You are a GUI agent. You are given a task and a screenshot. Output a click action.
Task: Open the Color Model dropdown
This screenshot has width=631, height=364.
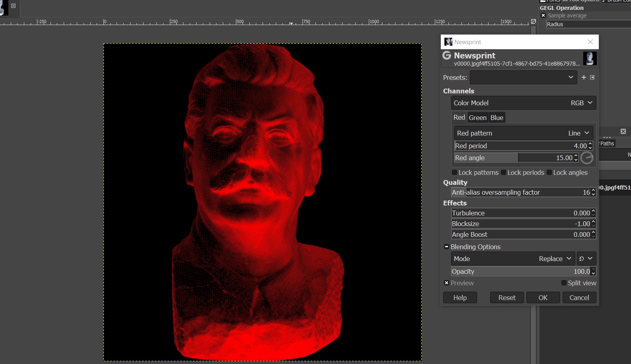[x=524, y=103]
